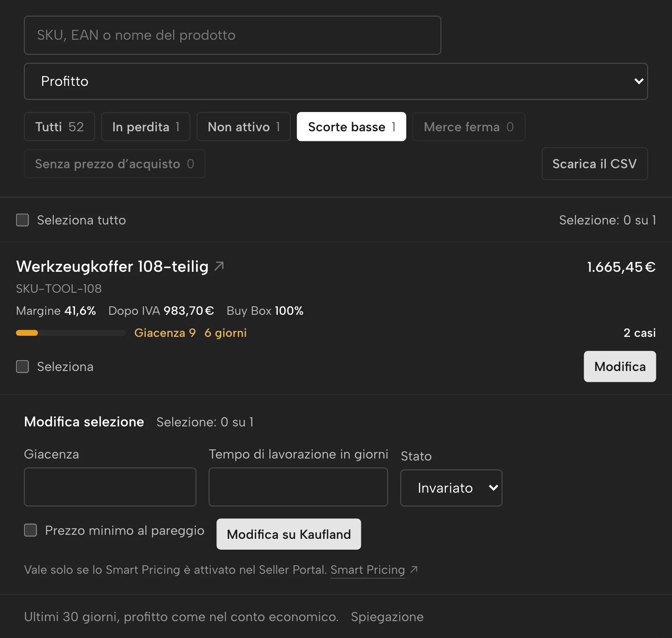
Task: Click the 1.665,45 € profit amount
Action: [x=621, y=267]
